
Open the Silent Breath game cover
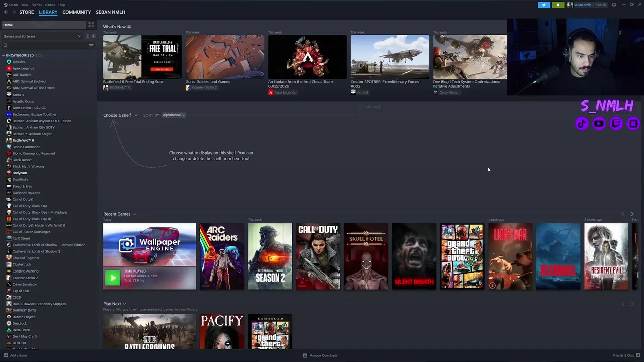[x=414, y=256]
